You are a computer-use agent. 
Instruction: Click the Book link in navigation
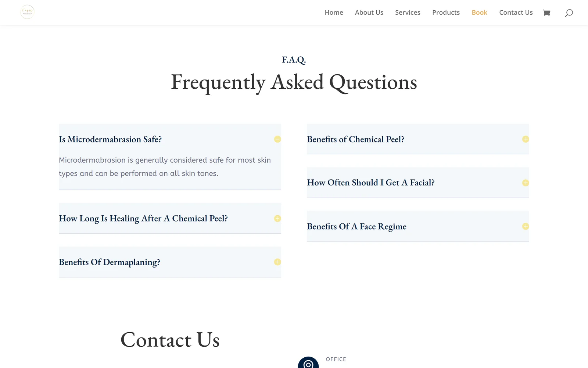479,13
